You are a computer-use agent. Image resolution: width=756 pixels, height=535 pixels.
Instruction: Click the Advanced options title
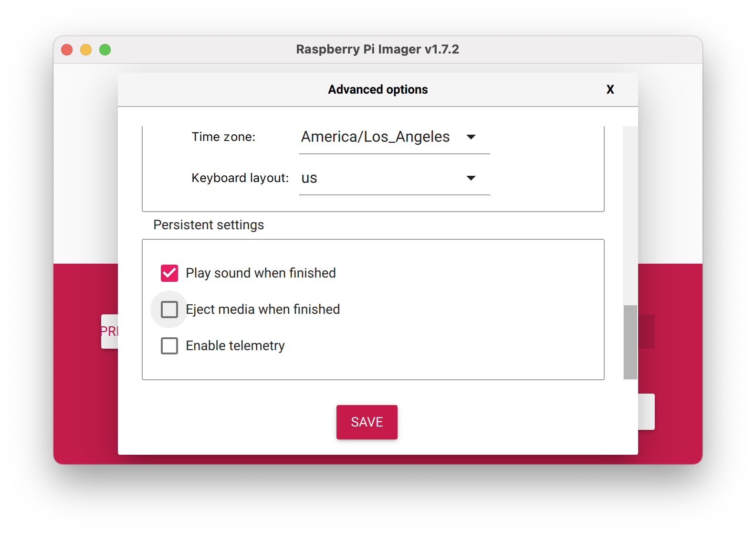point(378,90)
